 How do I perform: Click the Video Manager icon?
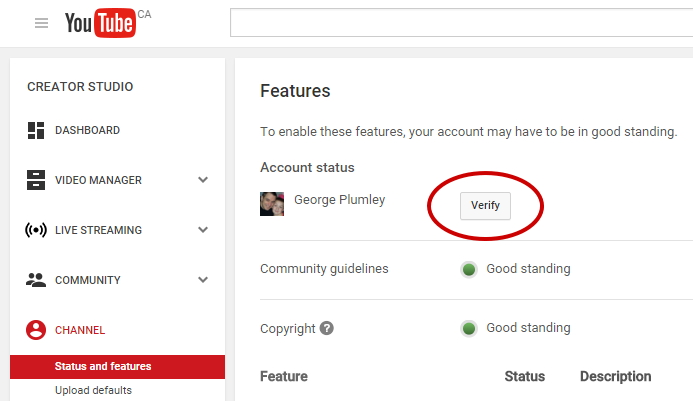point(36,180)
